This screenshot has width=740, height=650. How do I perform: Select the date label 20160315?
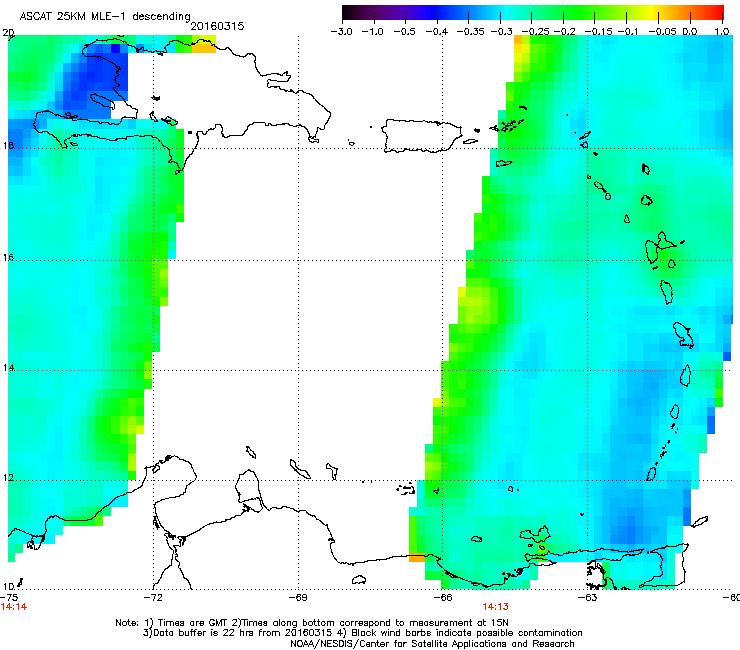click(x=217, y=26)
